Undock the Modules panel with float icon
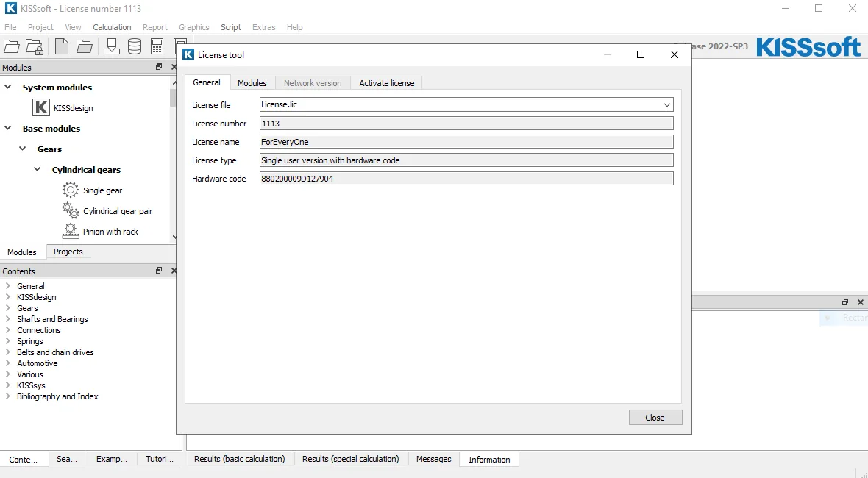The image size is (868, 478). point(159,67)
